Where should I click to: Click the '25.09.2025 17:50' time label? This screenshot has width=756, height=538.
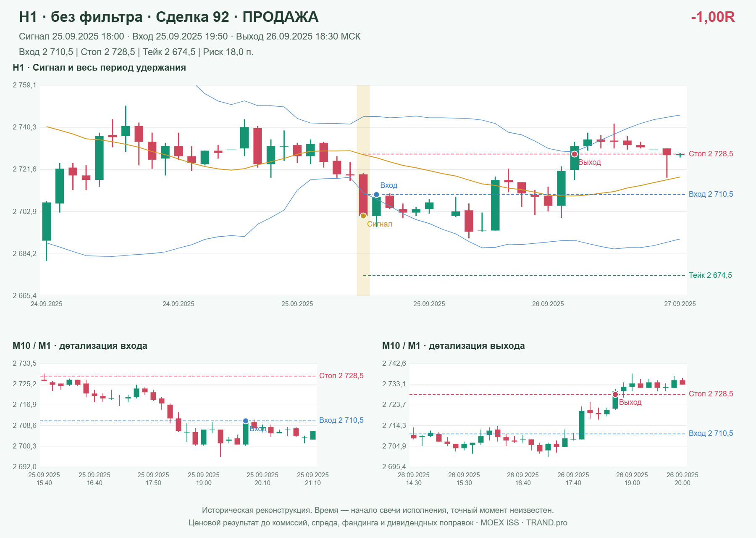pyautogui.click(x=153, y=479)
